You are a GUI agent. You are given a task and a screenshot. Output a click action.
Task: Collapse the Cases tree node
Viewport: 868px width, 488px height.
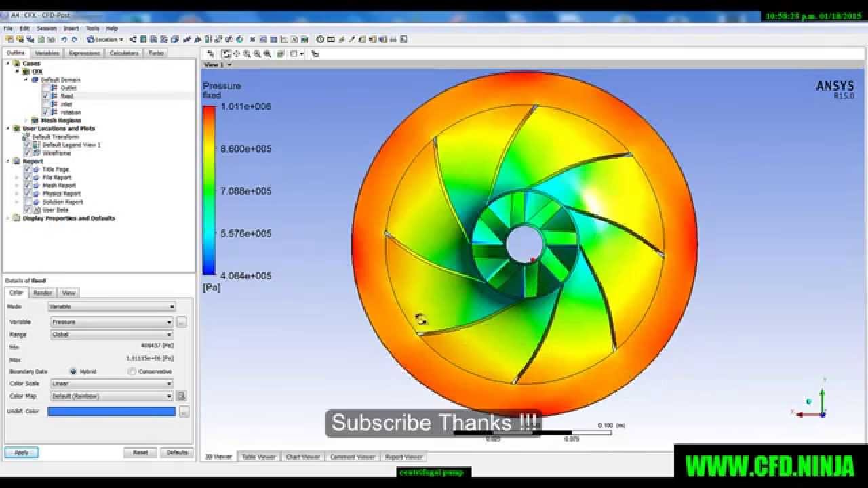tap(8, 64)
